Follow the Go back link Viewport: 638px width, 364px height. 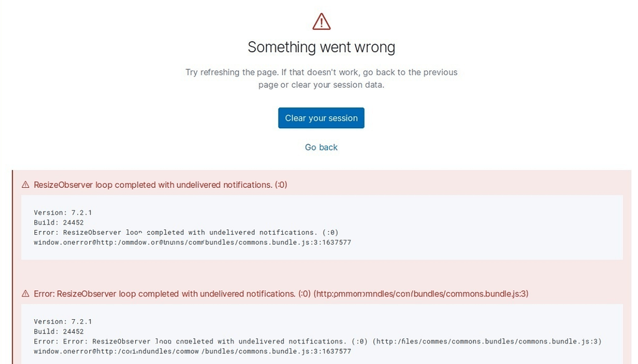coord(321,147)
